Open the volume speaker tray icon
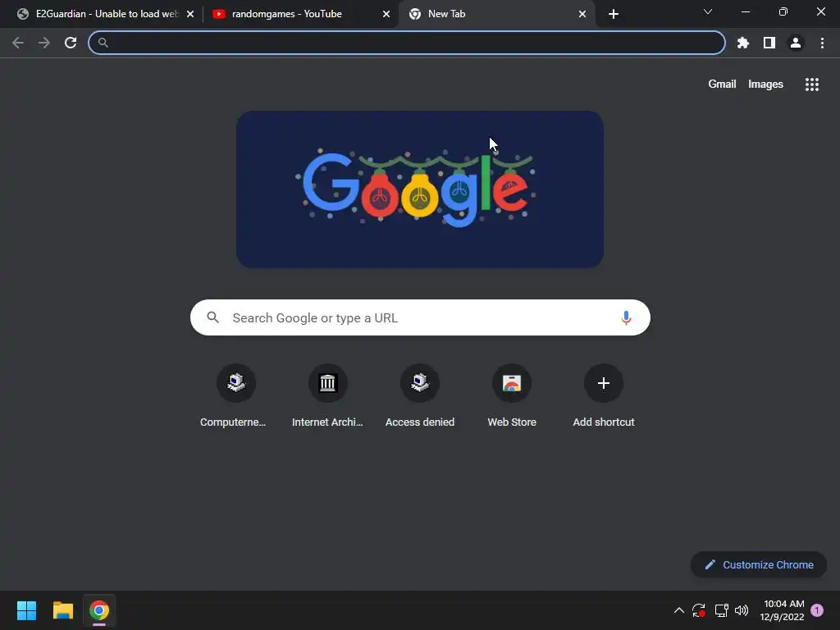The width and height of the screenshot is (840, 630). pyautogui.click(x=742, y=610)
